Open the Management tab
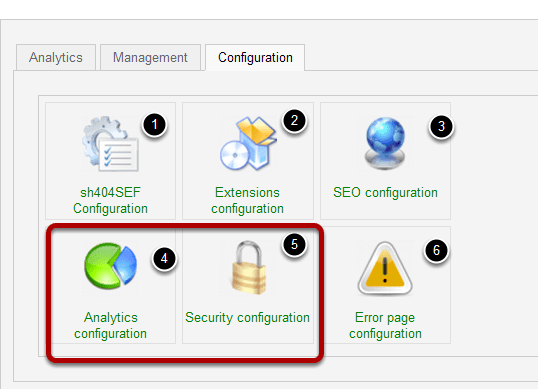 [150, 57]
